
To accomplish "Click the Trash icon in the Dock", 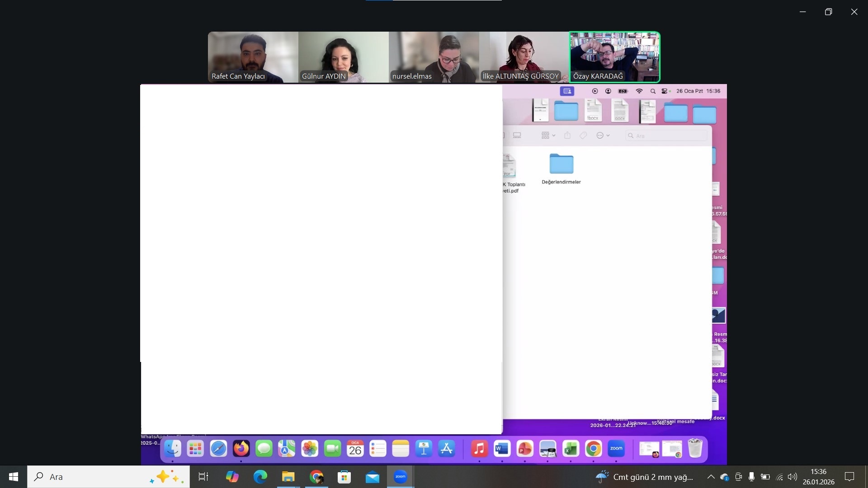I will tap(695, 448).
